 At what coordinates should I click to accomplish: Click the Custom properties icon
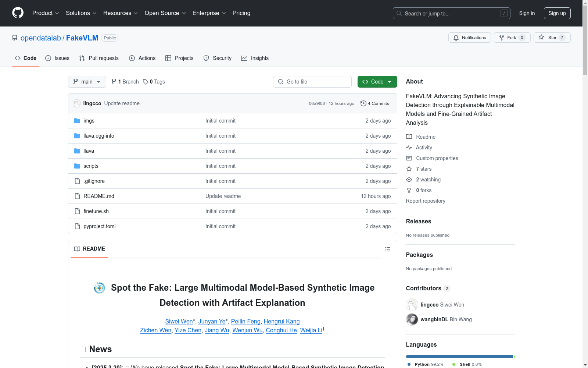pyautogui.click(x=409, y=158)
